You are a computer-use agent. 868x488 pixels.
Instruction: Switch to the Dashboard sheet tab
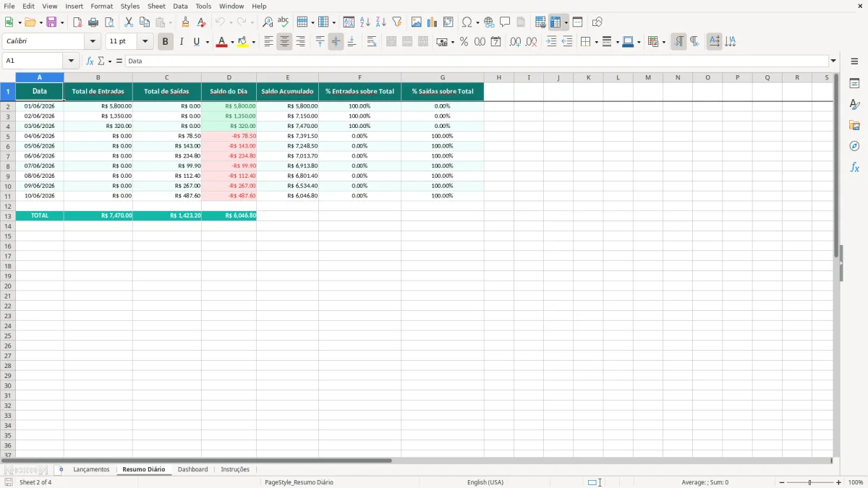[192, 470]
